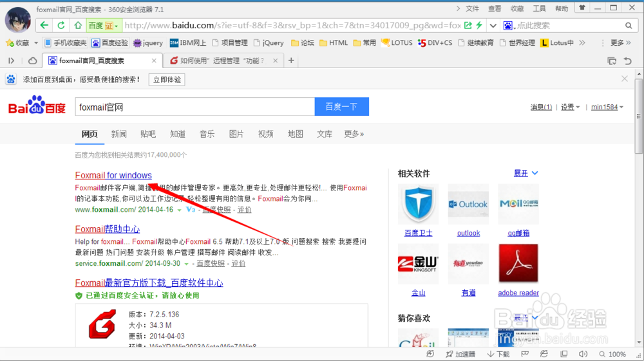Switch to the 地图 search tab
Screen dimensions: 644x361
pyautogui.click(x=295, y=134)
